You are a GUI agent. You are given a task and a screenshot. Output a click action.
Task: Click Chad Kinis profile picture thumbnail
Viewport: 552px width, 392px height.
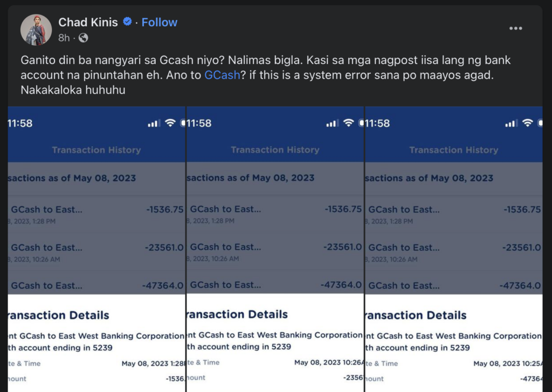click(36, 29)
